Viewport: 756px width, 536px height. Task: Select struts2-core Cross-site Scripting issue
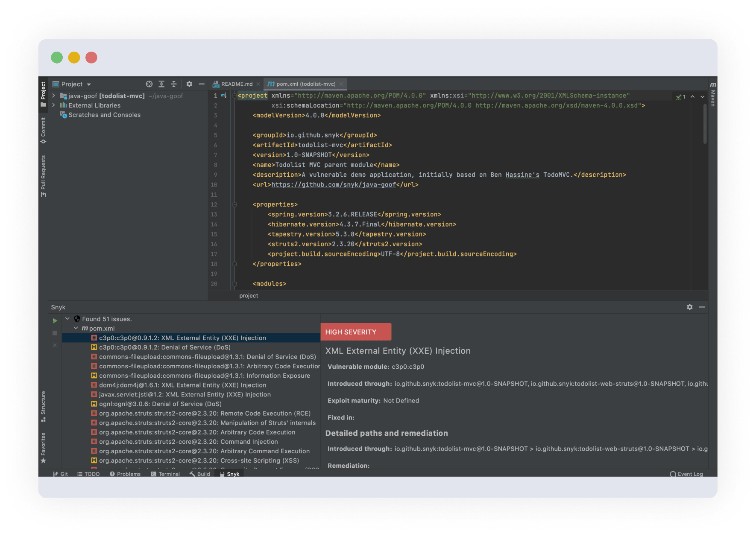(191, 460)
